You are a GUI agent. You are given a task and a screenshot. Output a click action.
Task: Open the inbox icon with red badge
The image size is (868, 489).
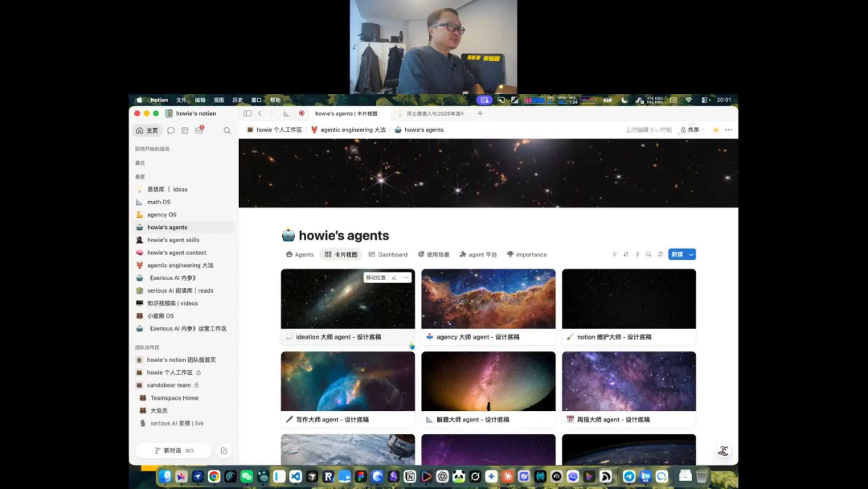(199, 130)
